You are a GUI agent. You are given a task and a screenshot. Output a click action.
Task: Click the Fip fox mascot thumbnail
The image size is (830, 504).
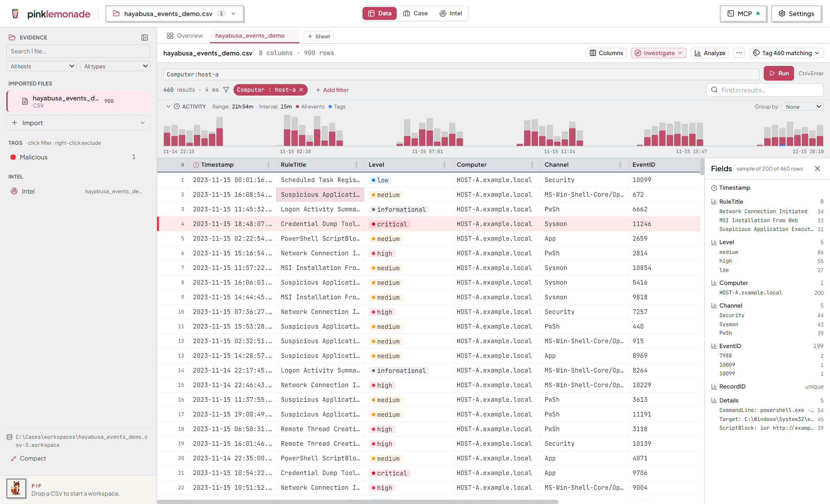click(x=16, y=488)
